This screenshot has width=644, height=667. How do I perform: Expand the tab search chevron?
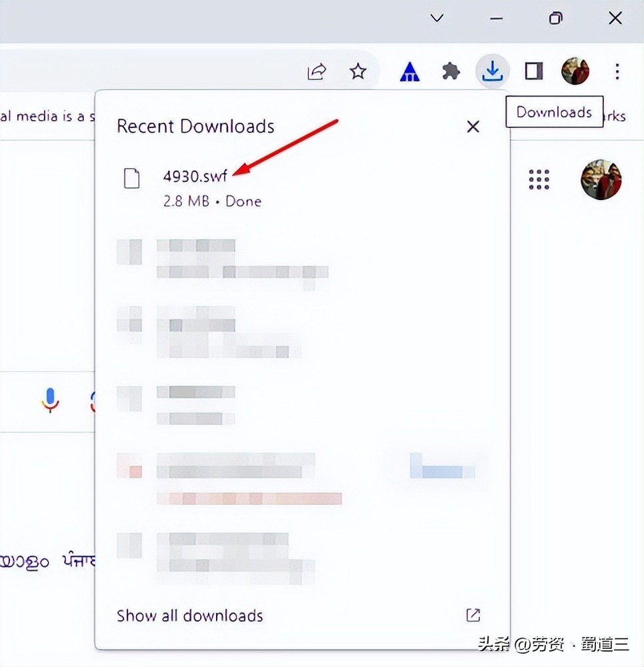click(x=437, y=19)
